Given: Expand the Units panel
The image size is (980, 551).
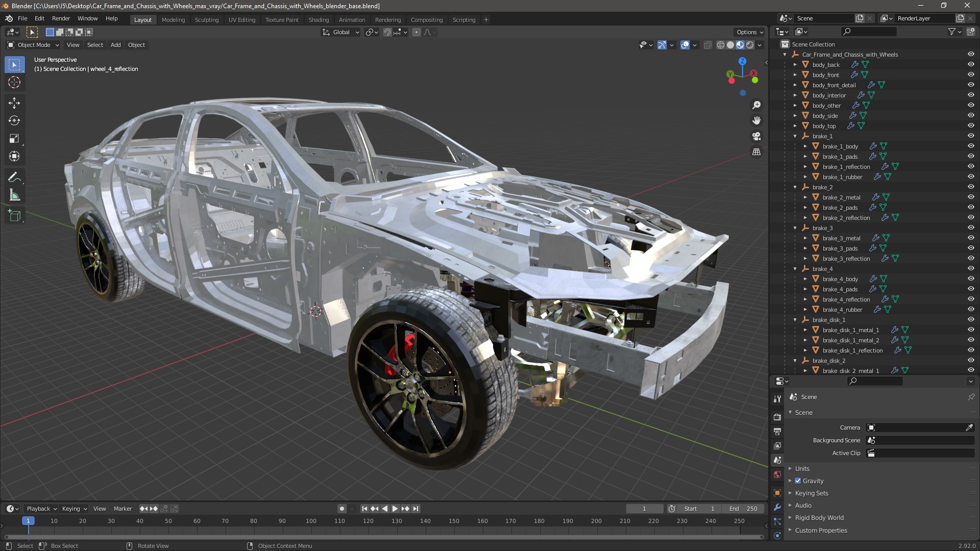Looking at the screenshot, I should (x=802, y=468).
